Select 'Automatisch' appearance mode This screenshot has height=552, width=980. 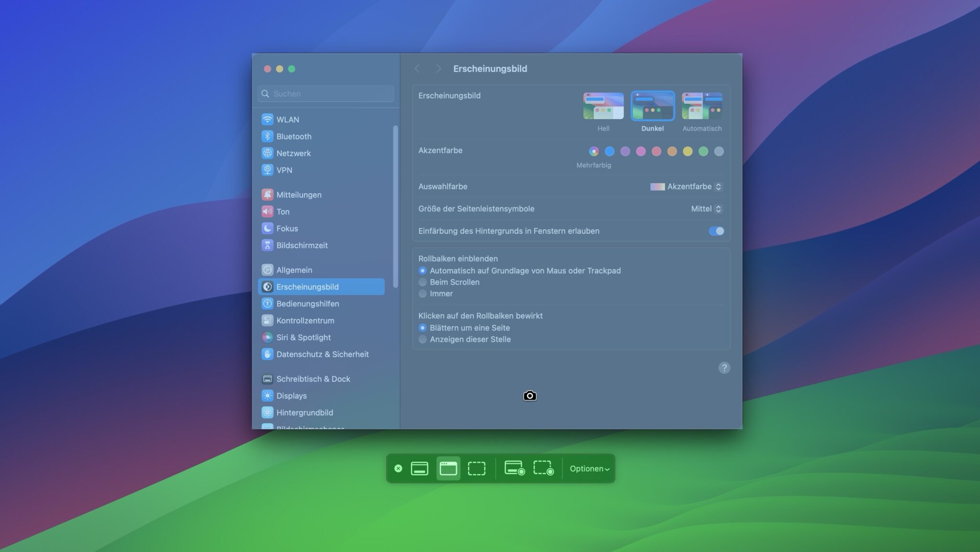pos(702,106)
